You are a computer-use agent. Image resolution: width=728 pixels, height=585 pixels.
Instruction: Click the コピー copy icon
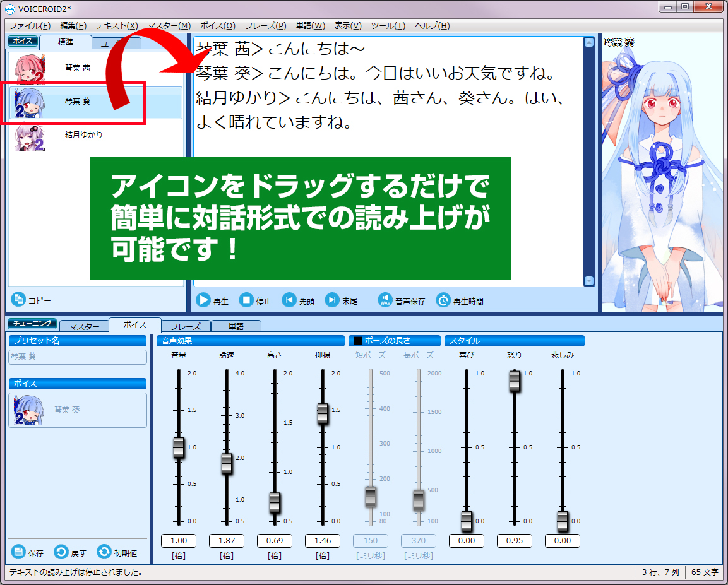(x=18, y=300)
